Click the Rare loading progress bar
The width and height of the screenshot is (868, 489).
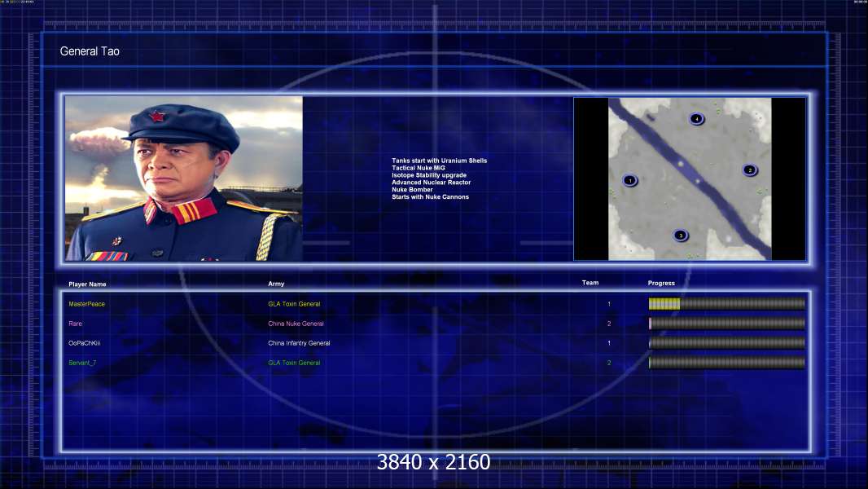click(727, 324)
